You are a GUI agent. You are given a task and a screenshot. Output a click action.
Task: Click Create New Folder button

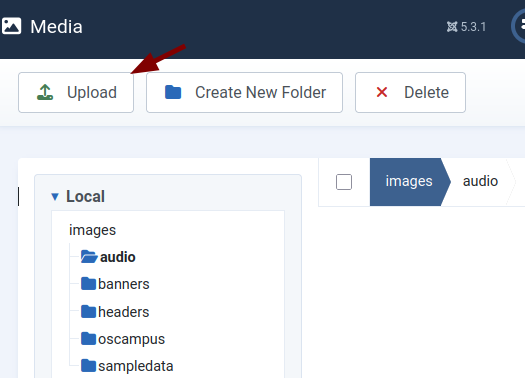pos(244,92)
